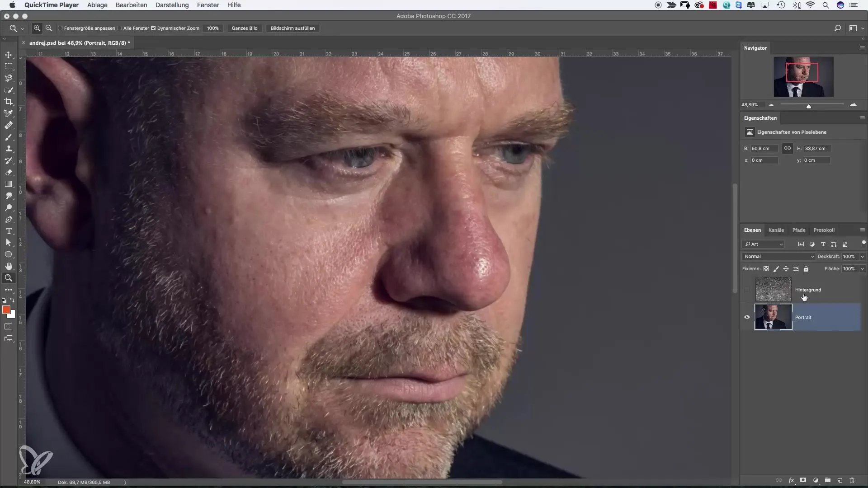Switch to the Pfade tab
This screenshot has height=488, width=868.
point(799,230)
